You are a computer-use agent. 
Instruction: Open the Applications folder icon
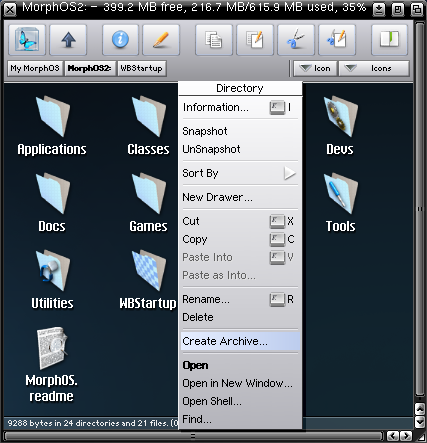(52, 126)
